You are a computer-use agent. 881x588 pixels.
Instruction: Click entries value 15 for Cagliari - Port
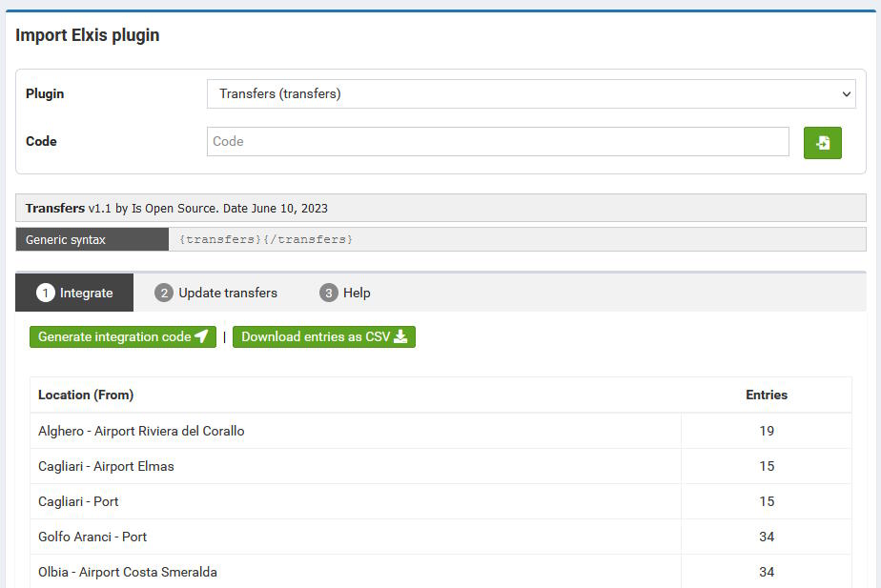point(767,501)
